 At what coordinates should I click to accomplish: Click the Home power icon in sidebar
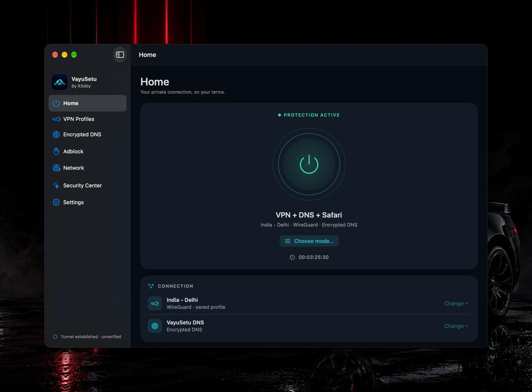tap(56, 103)
